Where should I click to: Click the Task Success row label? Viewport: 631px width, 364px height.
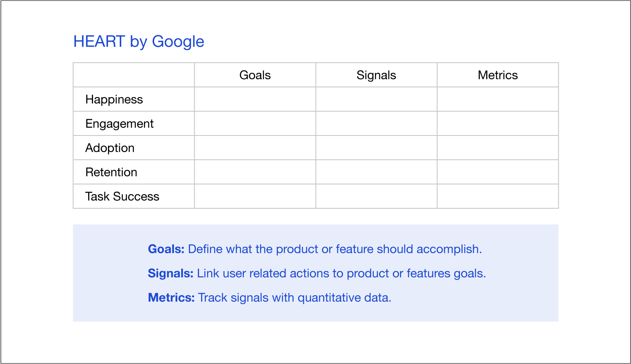(x=122, y=197)
